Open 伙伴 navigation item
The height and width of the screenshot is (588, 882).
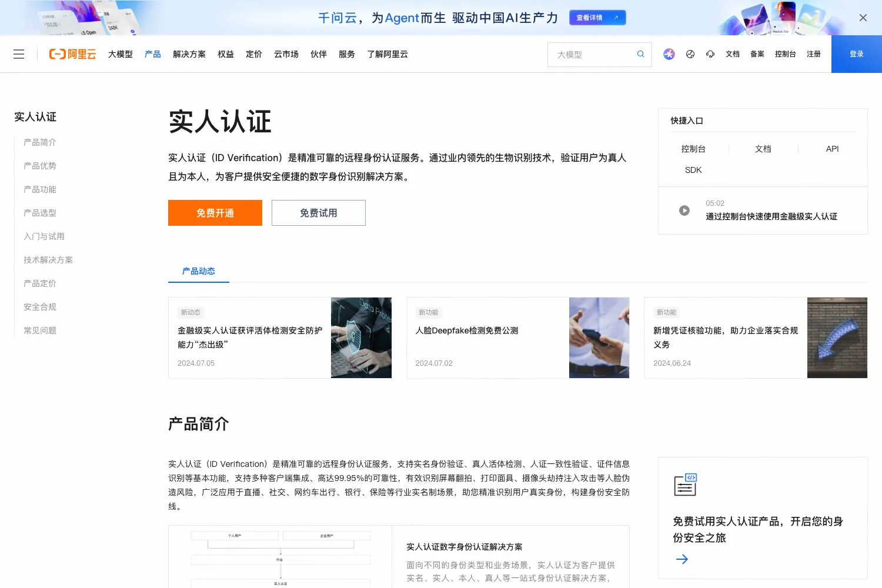(x=319, y=54)
